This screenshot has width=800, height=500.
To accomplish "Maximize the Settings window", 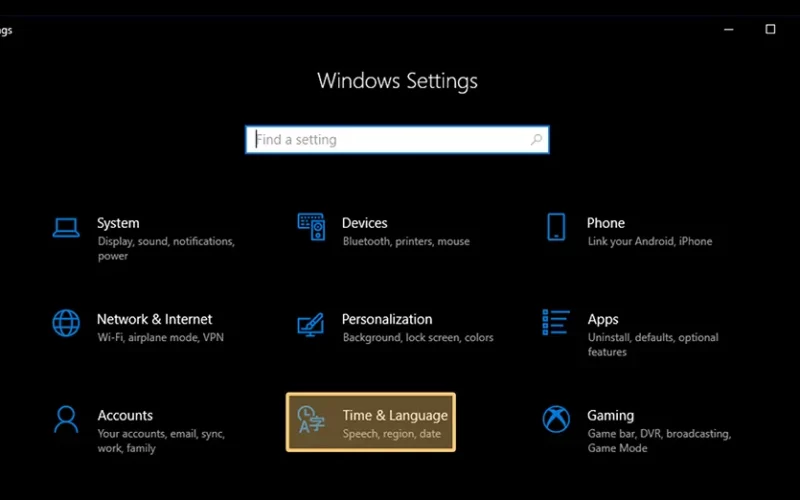I will [770, 29].
